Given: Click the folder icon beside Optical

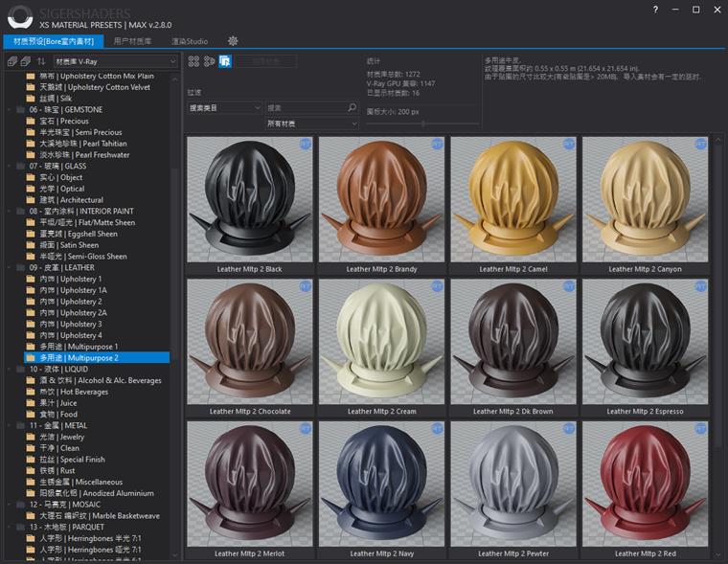Looking at the screenshot, I should click(31, 189).
